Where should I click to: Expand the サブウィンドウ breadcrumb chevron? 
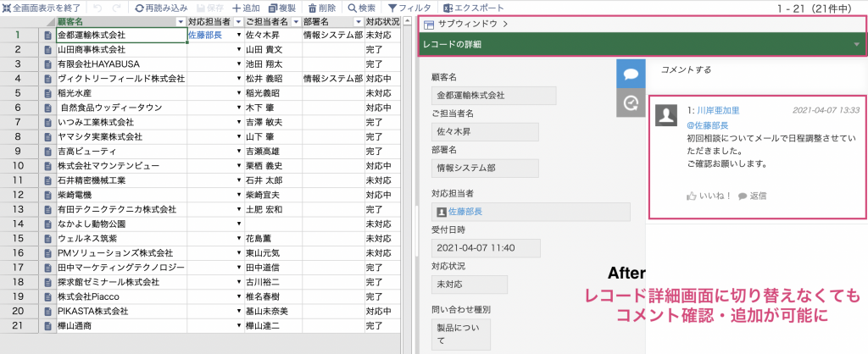tap(506, 25)
